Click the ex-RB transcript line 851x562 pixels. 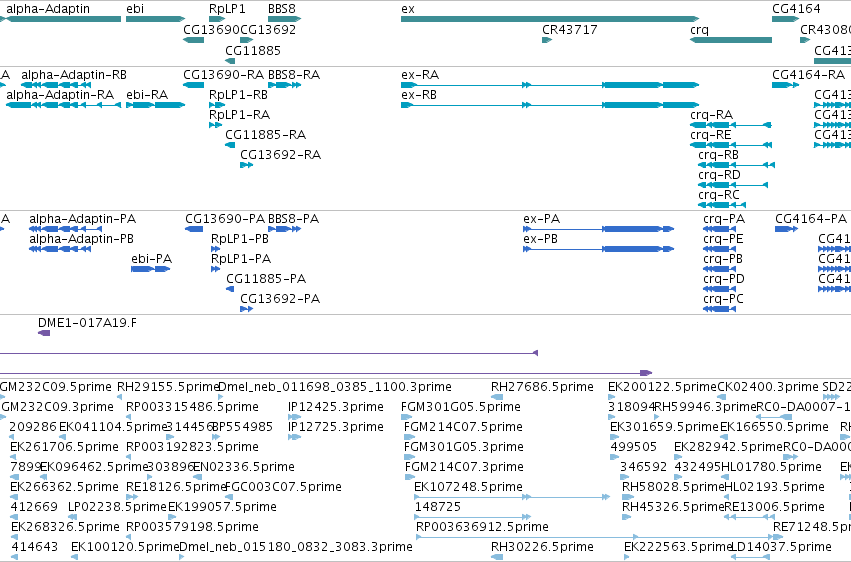tap(550, 105)
